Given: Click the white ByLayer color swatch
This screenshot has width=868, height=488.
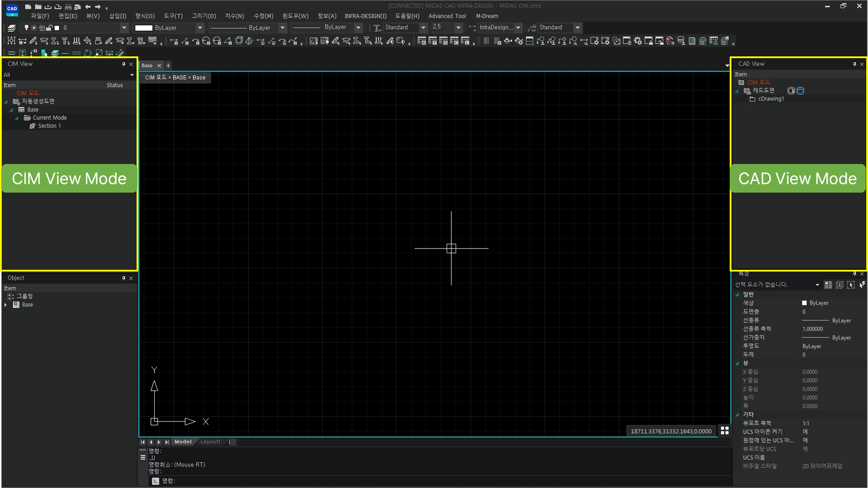Looking at the screenshot, I should click(x=144, y=28).
